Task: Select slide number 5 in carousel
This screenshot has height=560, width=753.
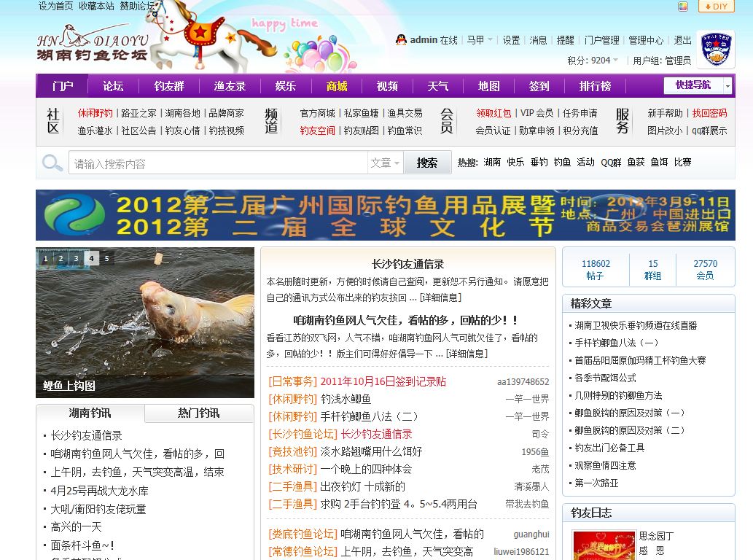Action: [106, 258]
